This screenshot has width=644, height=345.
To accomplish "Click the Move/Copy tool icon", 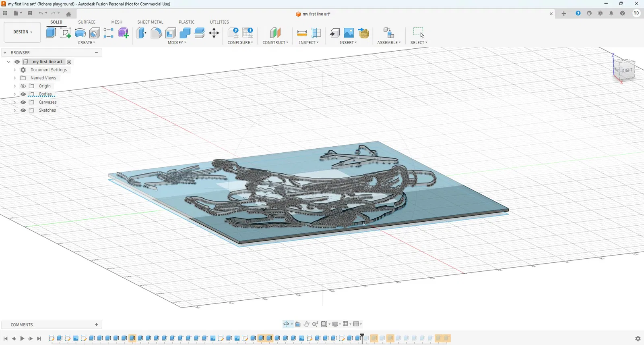I will [x=214, y=33].
